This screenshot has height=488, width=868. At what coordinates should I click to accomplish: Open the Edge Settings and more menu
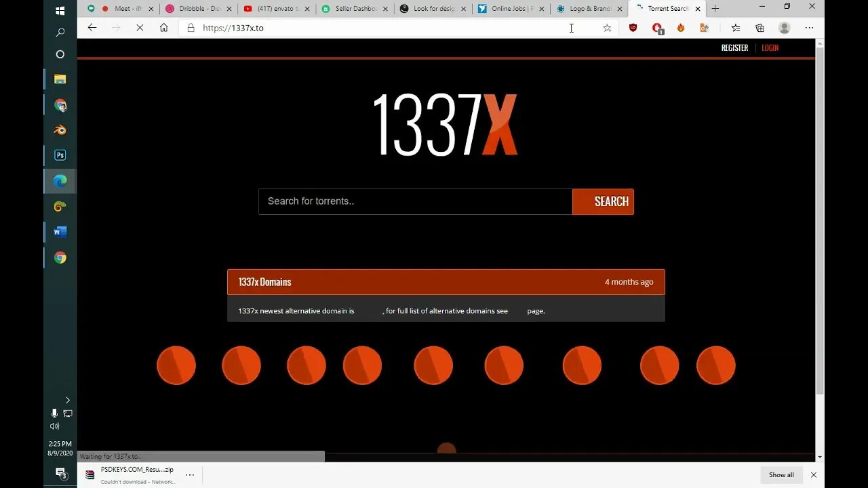click(x=809, y=28)
